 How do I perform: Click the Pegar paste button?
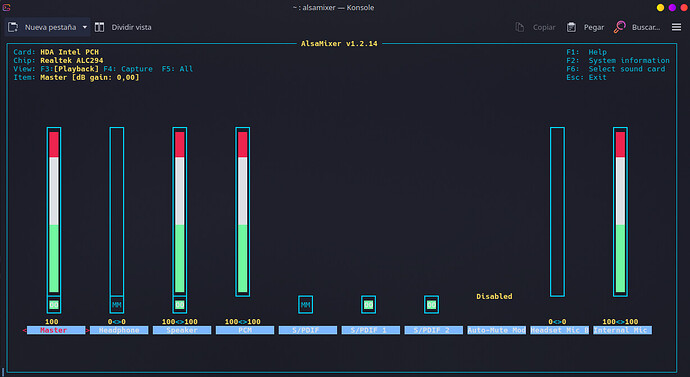point(585,27)
